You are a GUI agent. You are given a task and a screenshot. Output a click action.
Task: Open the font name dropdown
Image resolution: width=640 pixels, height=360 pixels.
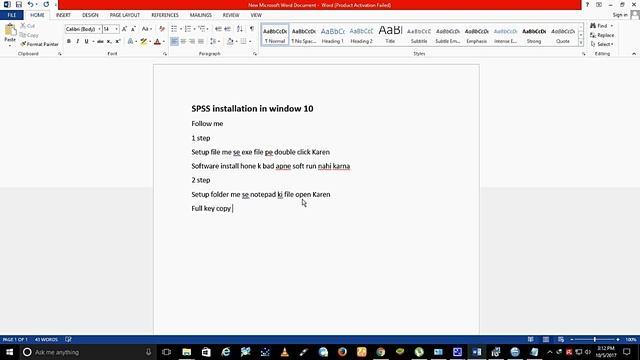pos(99,29)
